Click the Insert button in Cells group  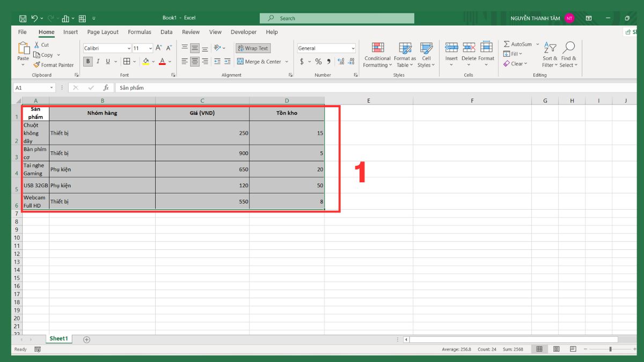click(x=451, y=54)
